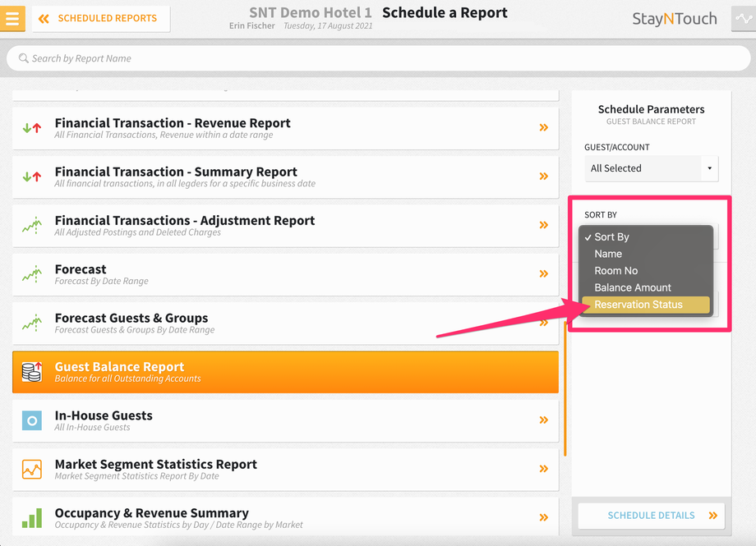Viewport: 756px width, 546px height.
Task: Open the hamburger main menu
Action: point(12,18)
